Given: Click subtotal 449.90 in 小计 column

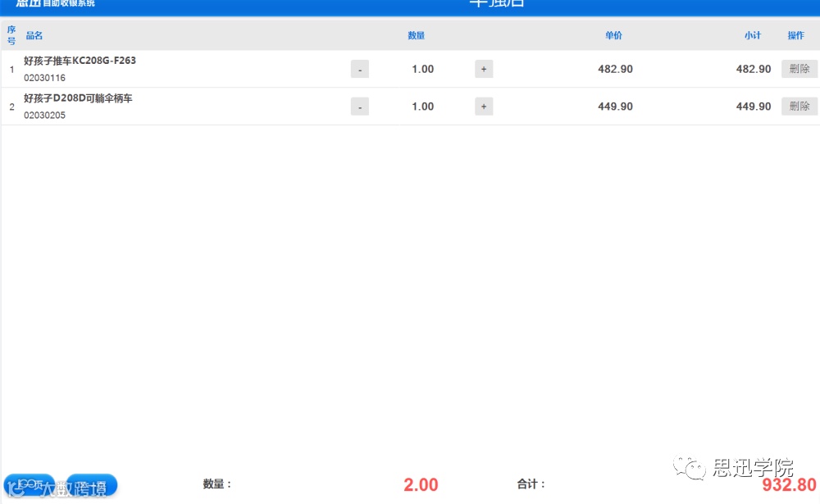Looking at the screenshot, I should 754,107.
